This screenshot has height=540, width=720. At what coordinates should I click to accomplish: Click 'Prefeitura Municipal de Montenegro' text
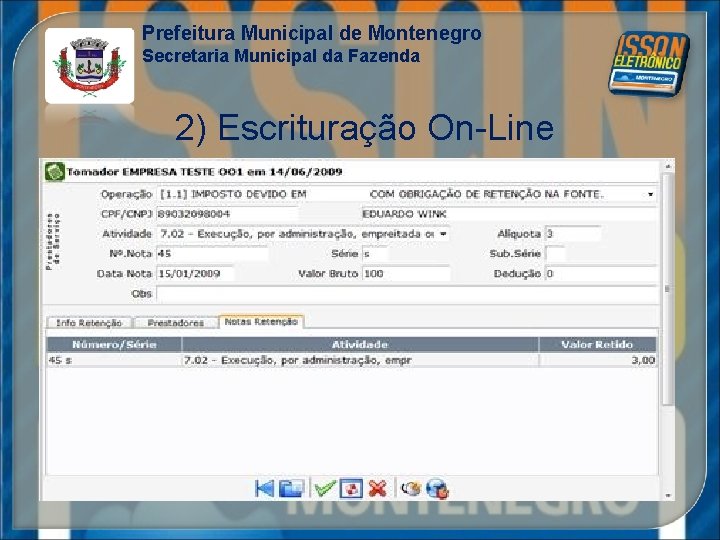point(312,33)
